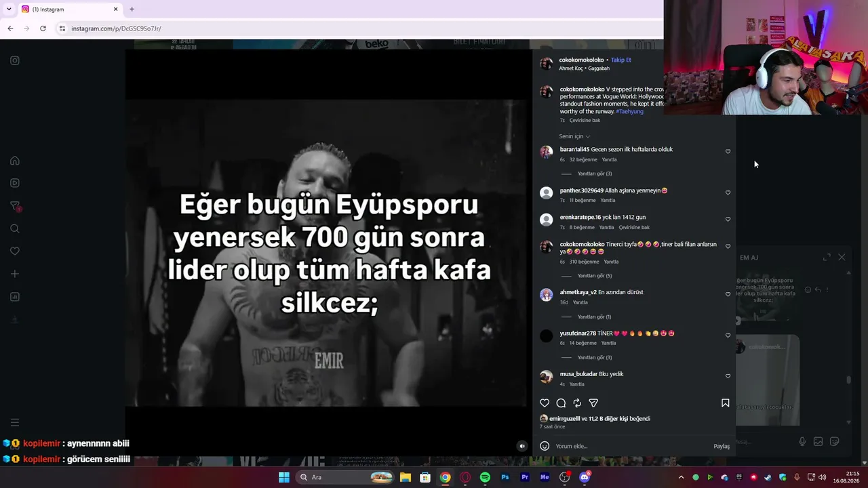Click the 'Yorum ekle...' comment field

[x=631, y=446]
